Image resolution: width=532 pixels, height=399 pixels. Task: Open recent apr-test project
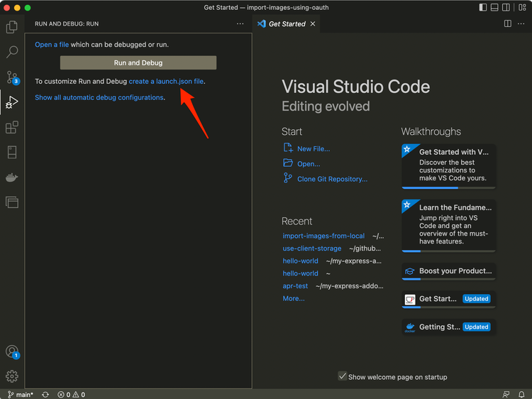tap(295, 286)
